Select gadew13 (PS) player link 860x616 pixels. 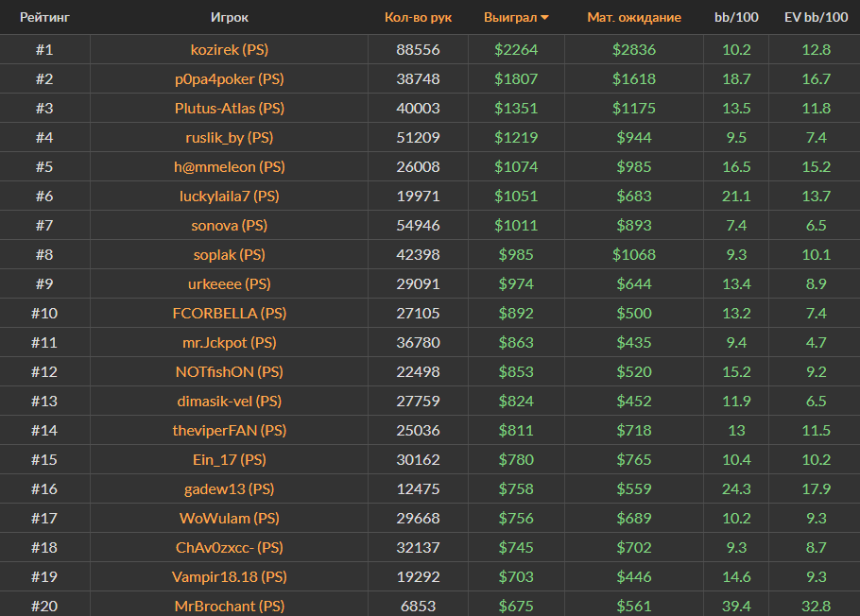229,488
